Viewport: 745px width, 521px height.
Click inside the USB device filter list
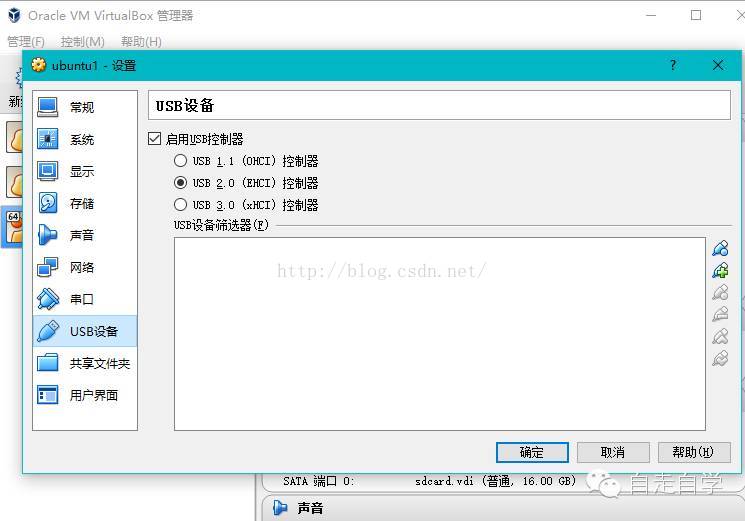click(439, 334)
